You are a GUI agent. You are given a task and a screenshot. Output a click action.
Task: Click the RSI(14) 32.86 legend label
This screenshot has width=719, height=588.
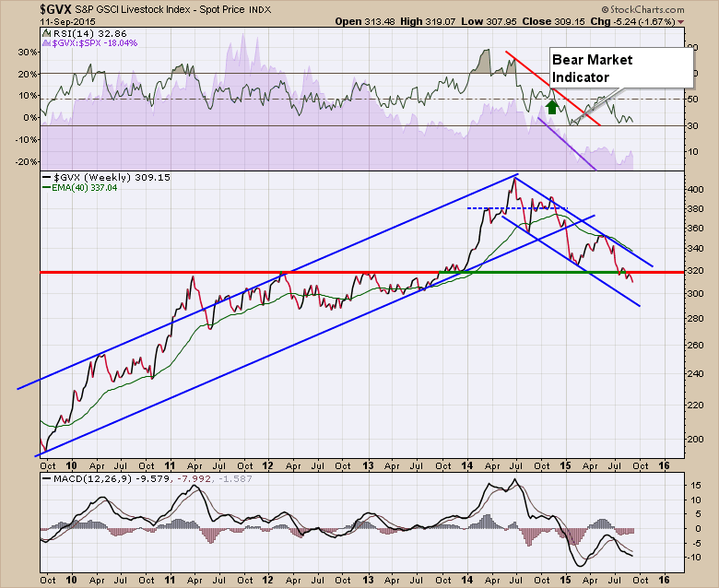tap(85, 33)
